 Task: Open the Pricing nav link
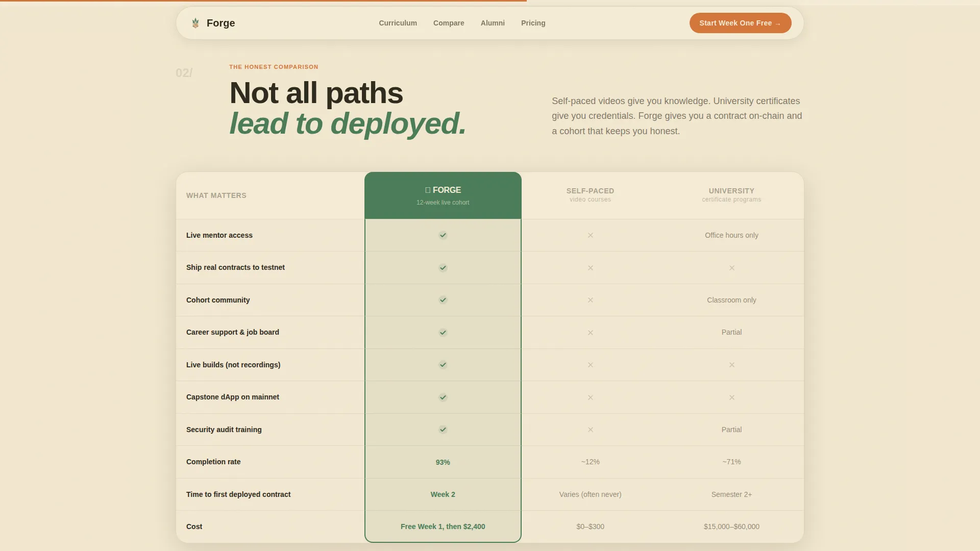coord(533,23)
